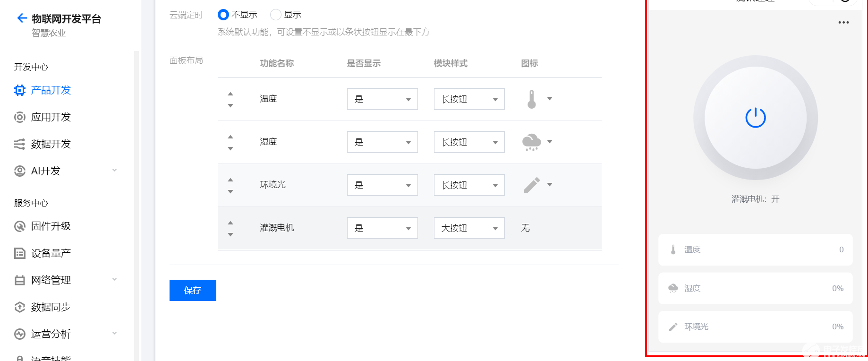This screenshot has width=868, height=361.
Task: Move 温度 row up with arrow
Action: (x=230, y=94)
